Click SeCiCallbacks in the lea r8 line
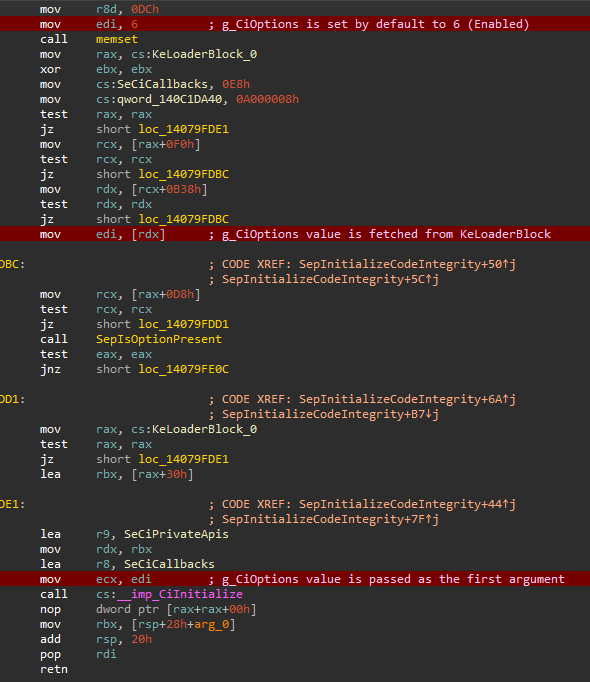Screen dimensions: 590x682 click(169, 564)
